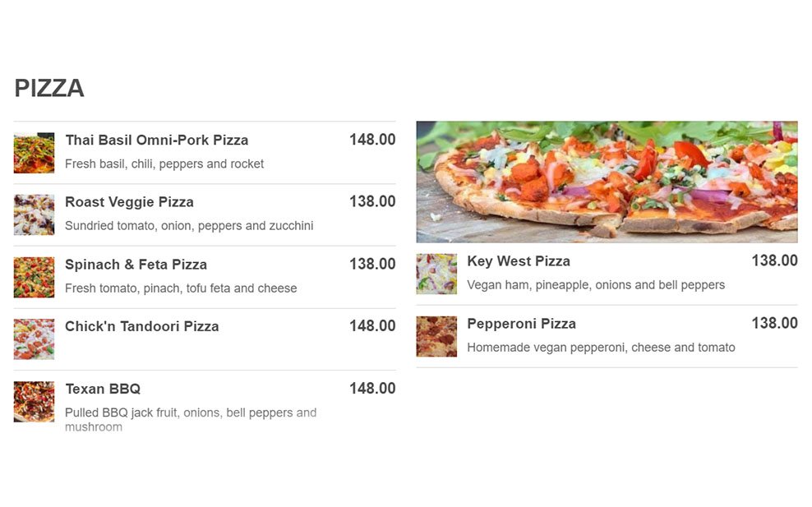Select the PIZZA section heading
Screen dimensions: 812x507
(x=49, y=88)
